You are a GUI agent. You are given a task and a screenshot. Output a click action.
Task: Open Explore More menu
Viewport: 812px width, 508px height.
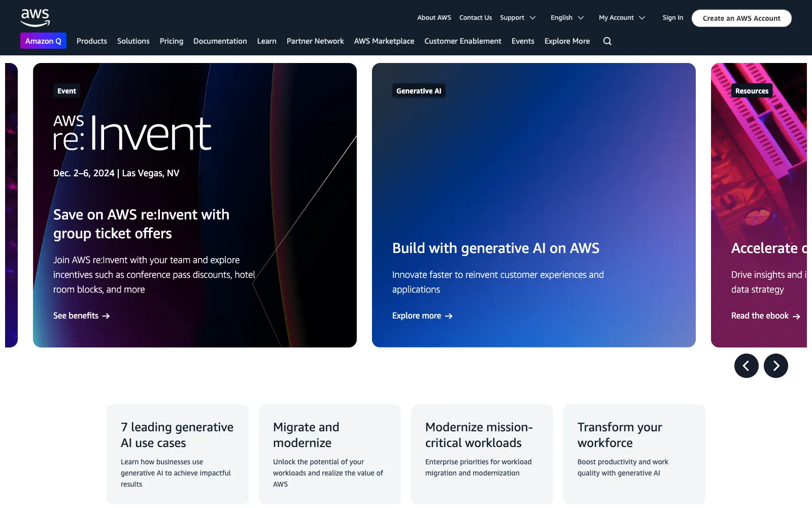pyautogui.click(x=567, y=41)
